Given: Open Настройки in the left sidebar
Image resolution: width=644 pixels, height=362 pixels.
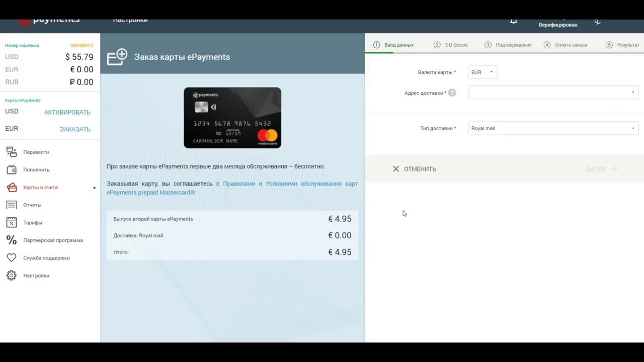Looking at the screenshot, I should tap(36, 275).
